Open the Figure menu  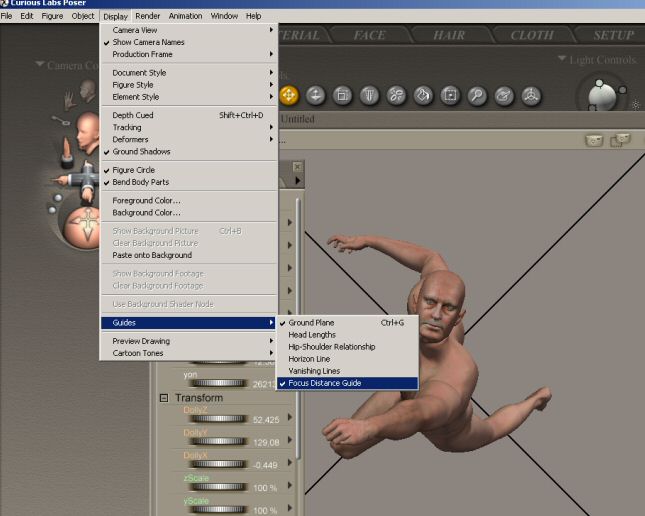coord(52,16)
